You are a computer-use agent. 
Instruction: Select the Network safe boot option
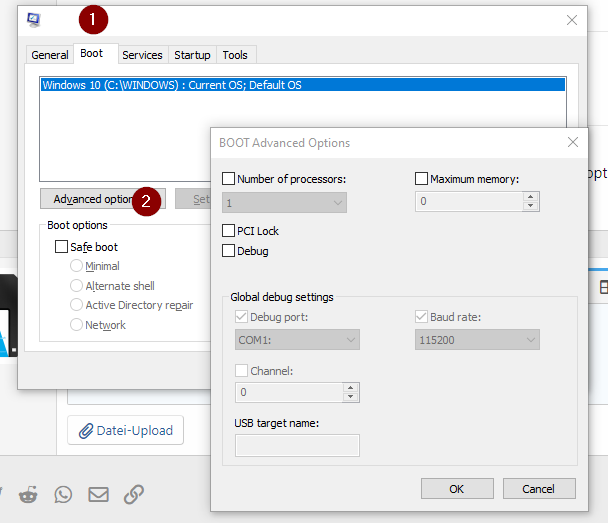coord(76,325)
